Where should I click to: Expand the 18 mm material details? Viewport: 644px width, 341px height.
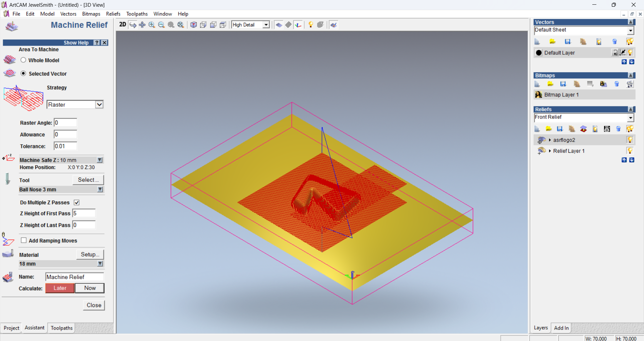tap(100, 264)
